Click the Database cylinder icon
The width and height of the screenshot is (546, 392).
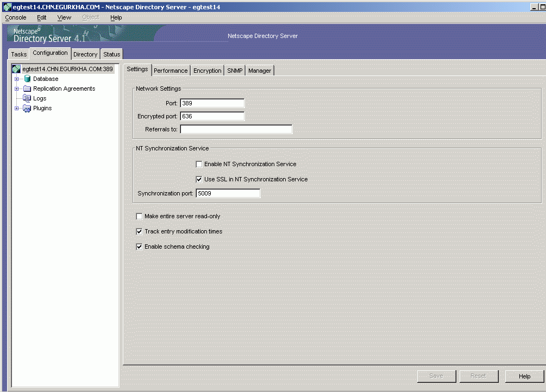[x=27, y=79]
